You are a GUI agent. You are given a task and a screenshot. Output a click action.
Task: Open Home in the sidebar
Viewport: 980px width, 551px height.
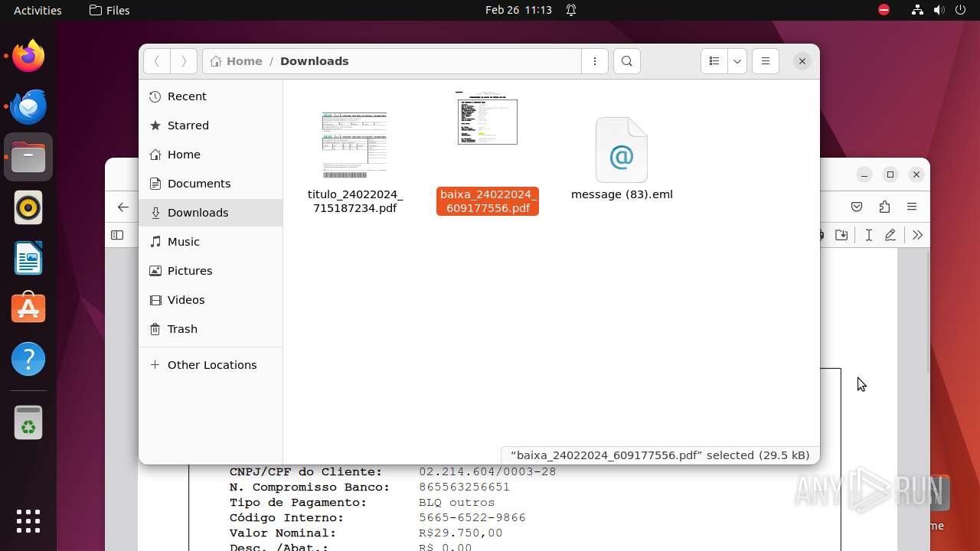(211, 155)
